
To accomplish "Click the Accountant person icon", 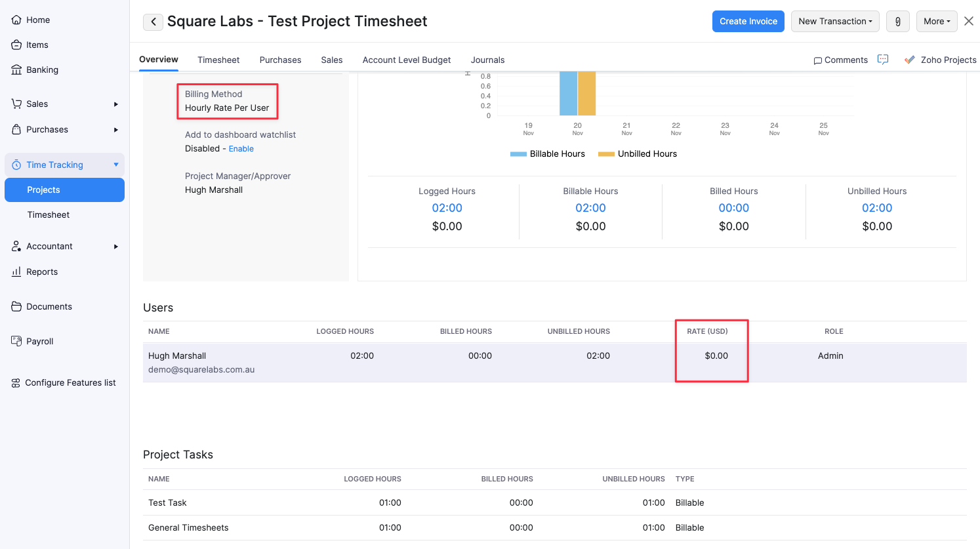I will (x=16, y=246).
